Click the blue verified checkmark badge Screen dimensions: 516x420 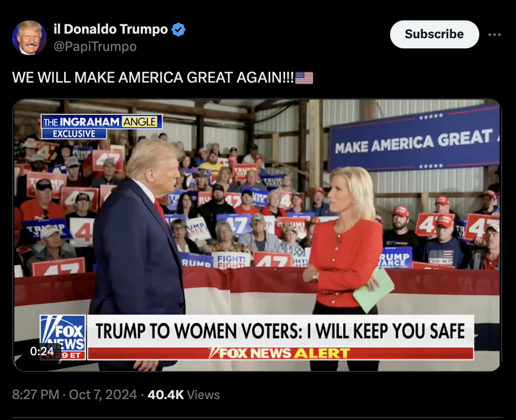coord(178,30)
